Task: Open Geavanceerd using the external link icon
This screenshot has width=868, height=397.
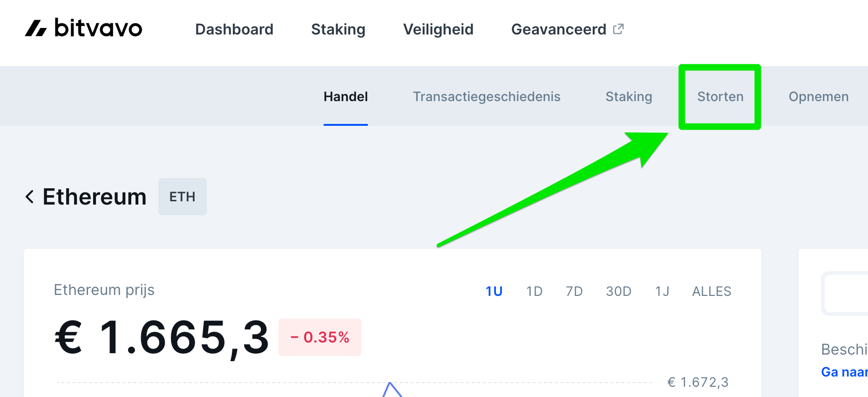Action: click(x=618, y=28)
